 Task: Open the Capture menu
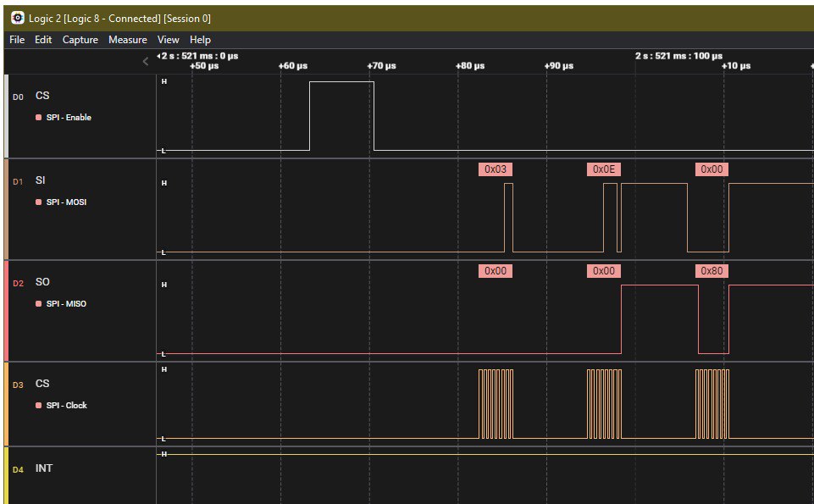(80, 40)
